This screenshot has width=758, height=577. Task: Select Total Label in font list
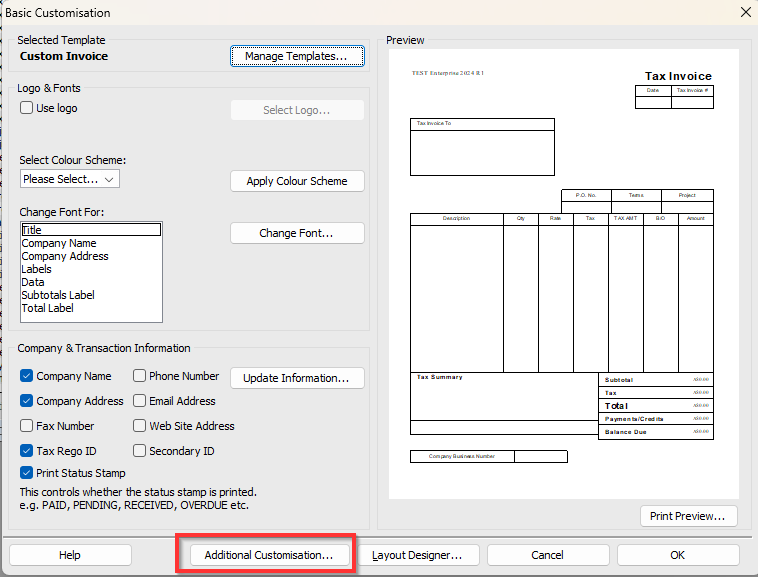click(x=91, y=308)
